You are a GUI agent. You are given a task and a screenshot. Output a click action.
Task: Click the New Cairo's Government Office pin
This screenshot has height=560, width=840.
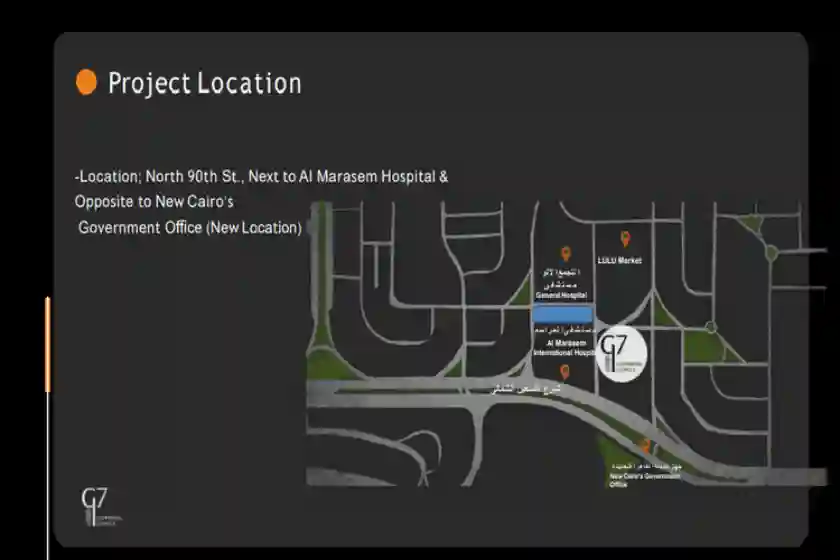[x=646, y=447]
